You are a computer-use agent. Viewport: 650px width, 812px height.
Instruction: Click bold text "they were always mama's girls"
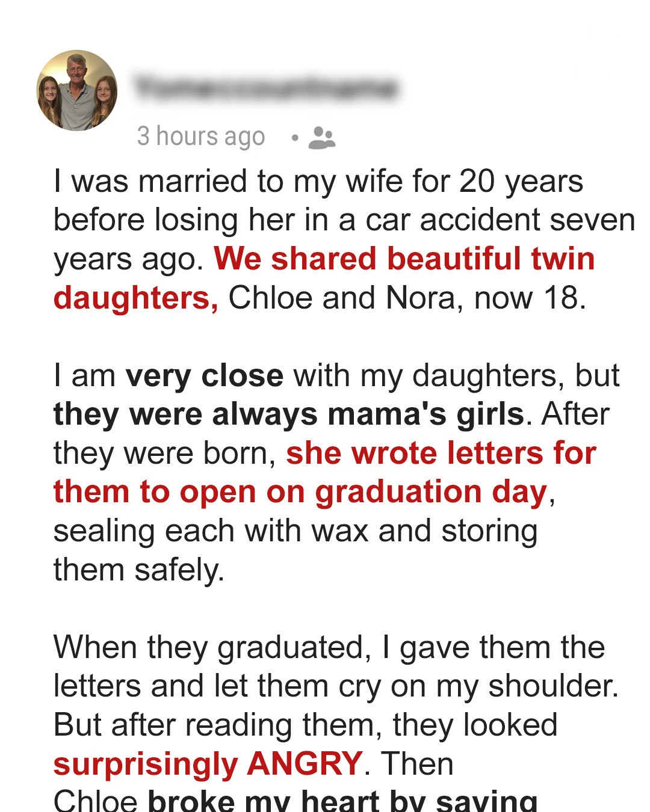(289, 414)
